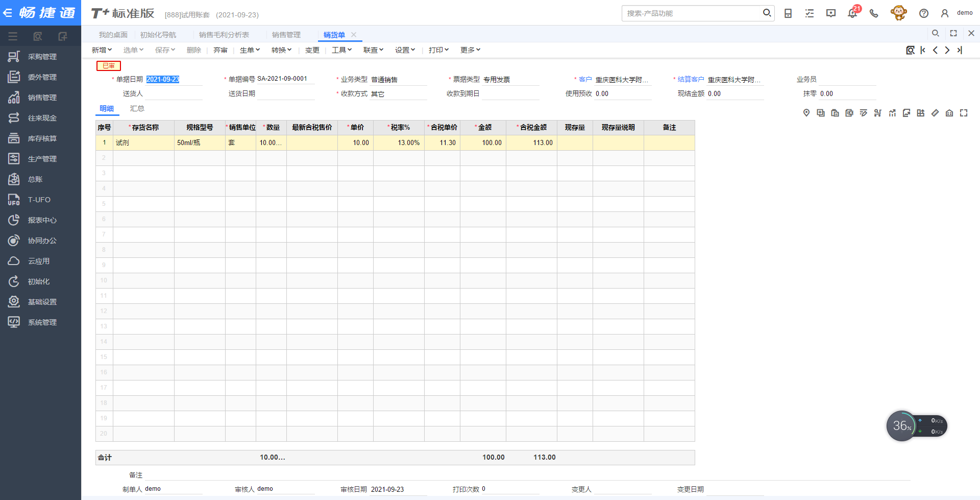
Task: Expand the 更多 dropdown menu
Action: [x=470, y=50]
